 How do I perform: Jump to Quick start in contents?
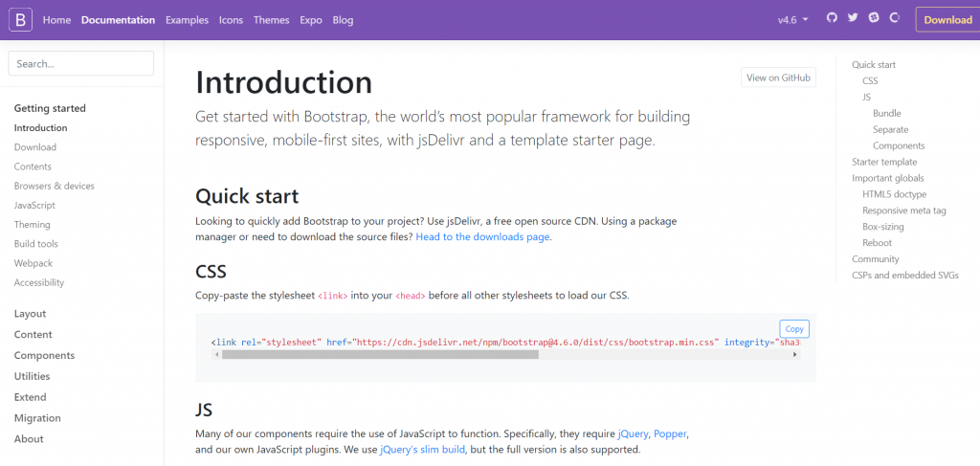874,65
